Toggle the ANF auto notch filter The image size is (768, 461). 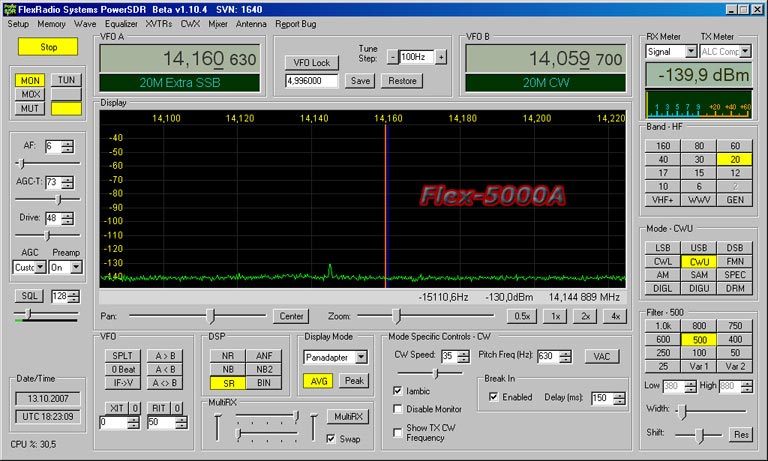264,356
